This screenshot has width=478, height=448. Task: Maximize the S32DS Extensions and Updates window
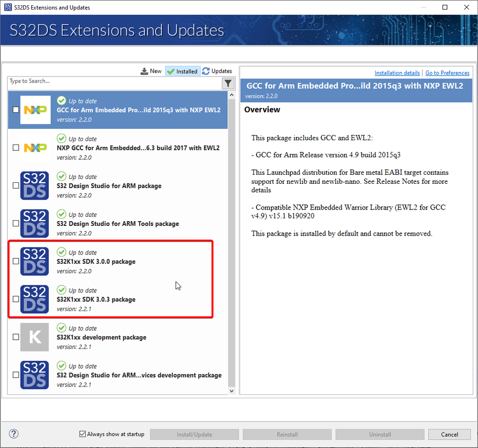[445, 7]
